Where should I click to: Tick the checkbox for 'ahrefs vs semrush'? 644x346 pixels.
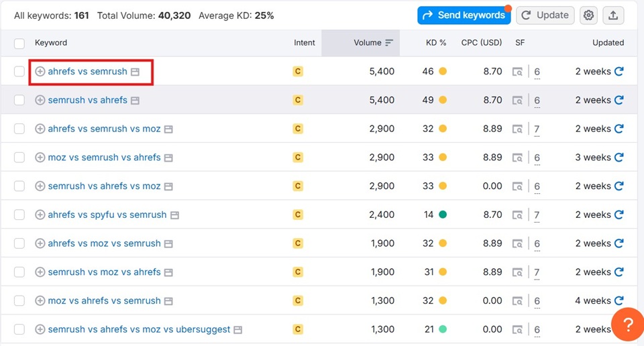coord(19,72)
